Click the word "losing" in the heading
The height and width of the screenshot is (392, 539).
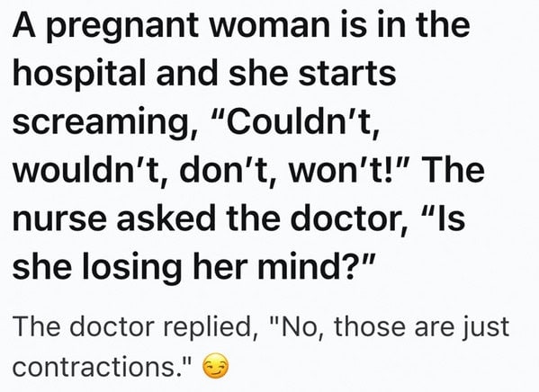click(x=131, y=268)
